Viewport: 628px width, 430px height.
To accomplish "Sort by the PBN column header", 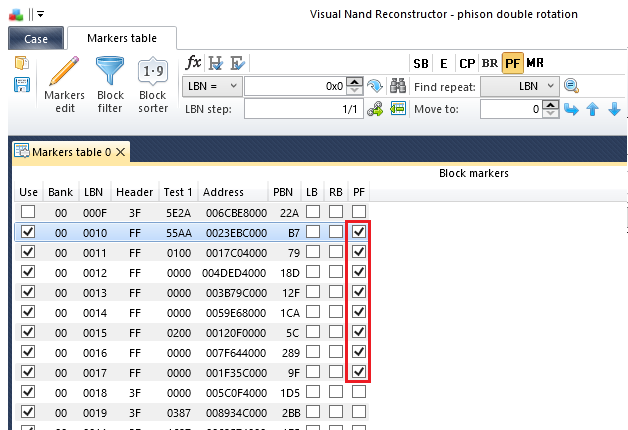I will click(x=283, y=192).
